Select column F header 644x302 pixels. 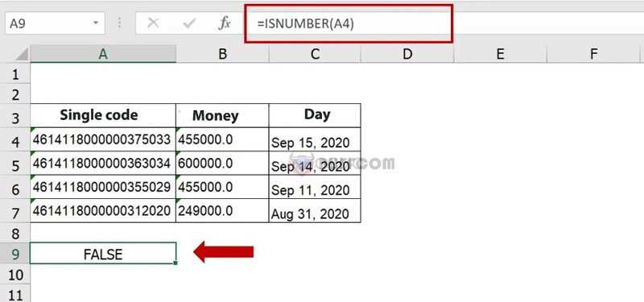pos(593,54)
